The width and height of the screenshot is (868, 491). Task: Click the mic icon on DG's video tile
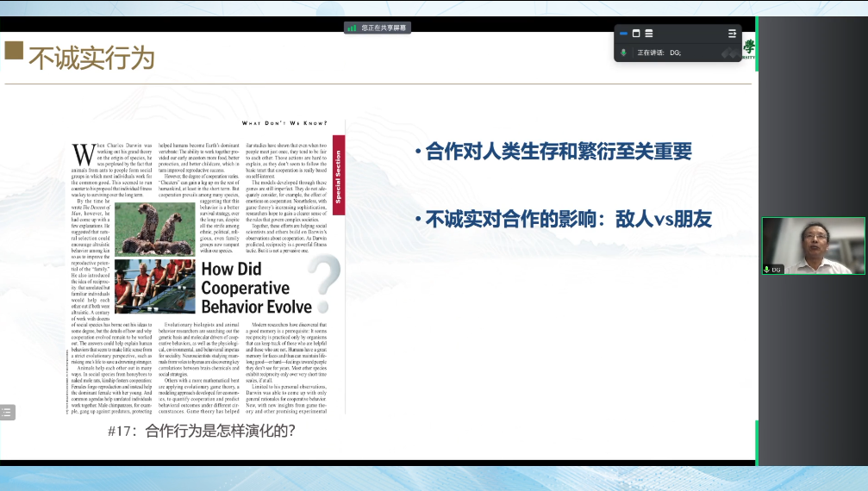[x=767, y=270]
